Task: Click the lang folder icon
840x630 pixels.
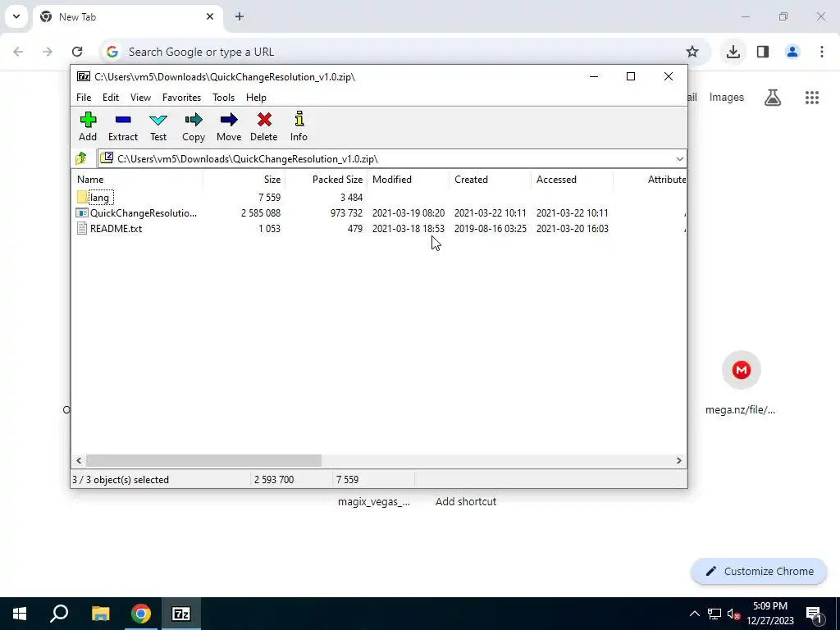Action: (82, 197)
